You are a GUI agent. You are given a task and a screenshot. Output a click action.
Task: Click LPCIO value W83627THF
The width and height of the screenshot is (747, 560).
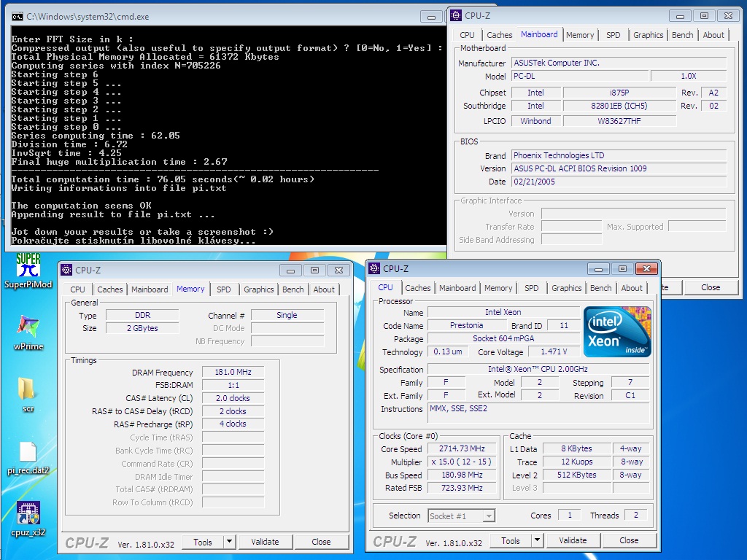[619, 121]
